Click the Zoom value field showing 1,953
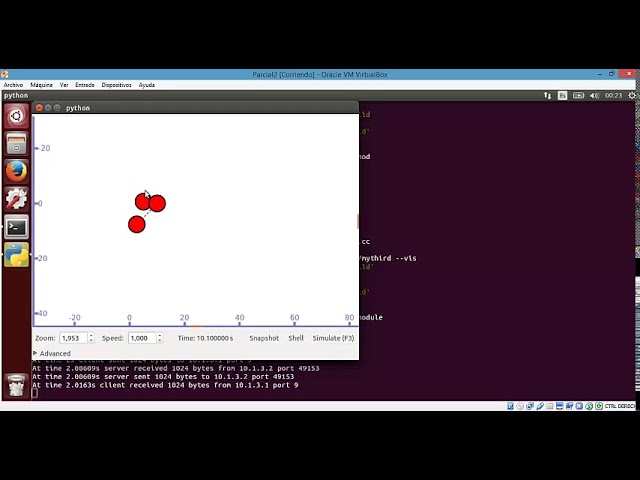This screenshot has height=480, width=640. pyautogui.click(x=73, y=338)
